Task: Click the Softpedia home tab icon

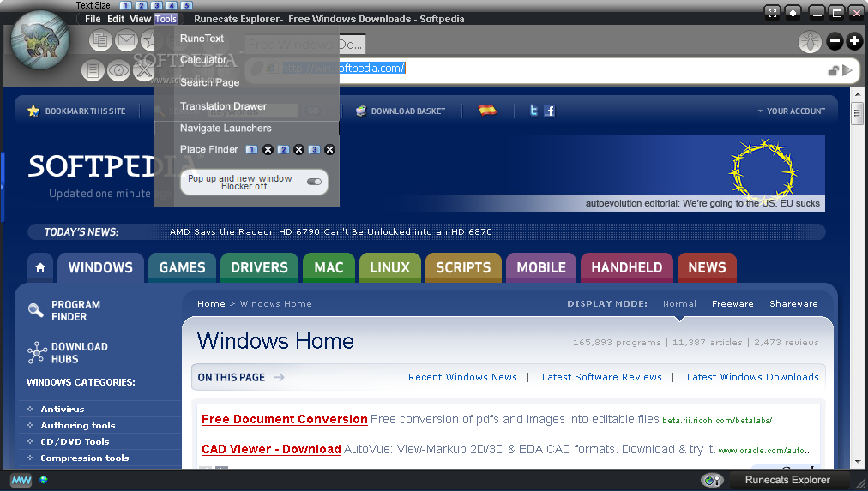Action: click(40, 267)
